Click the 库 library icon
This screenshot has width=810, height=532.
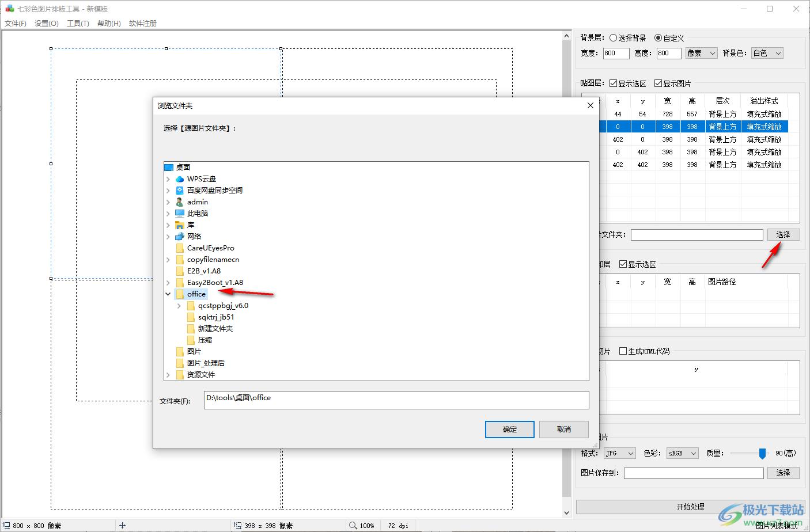coord(180,225)
